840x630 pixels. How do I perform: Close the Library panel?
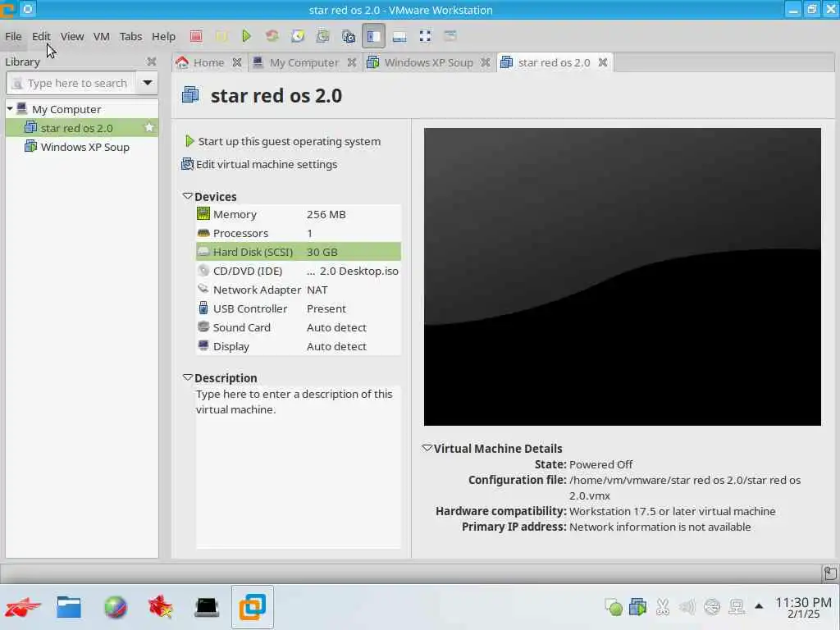[152, 62]
